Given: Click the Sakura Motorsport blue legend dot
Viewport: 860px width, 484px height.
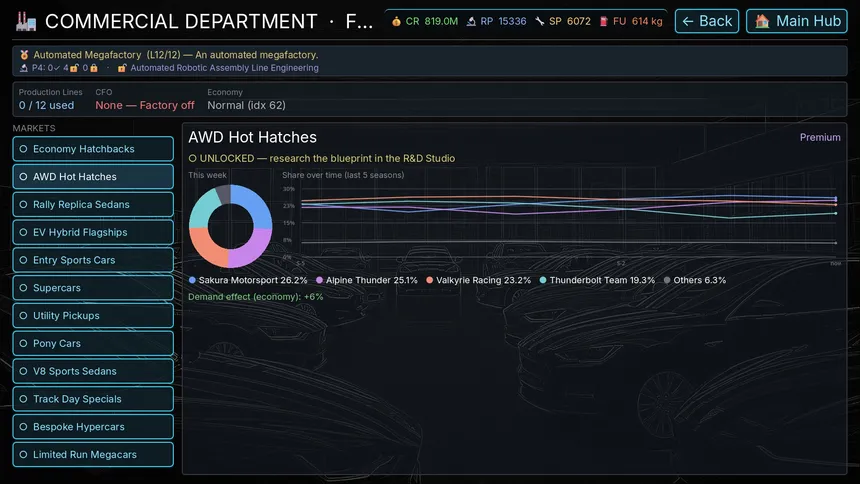Looking at the screenshot, I should point(192,280).
